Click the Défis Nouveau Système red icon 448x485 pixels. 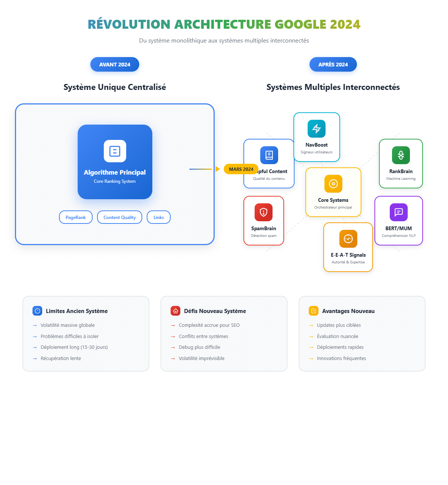(x=175, y=311)
